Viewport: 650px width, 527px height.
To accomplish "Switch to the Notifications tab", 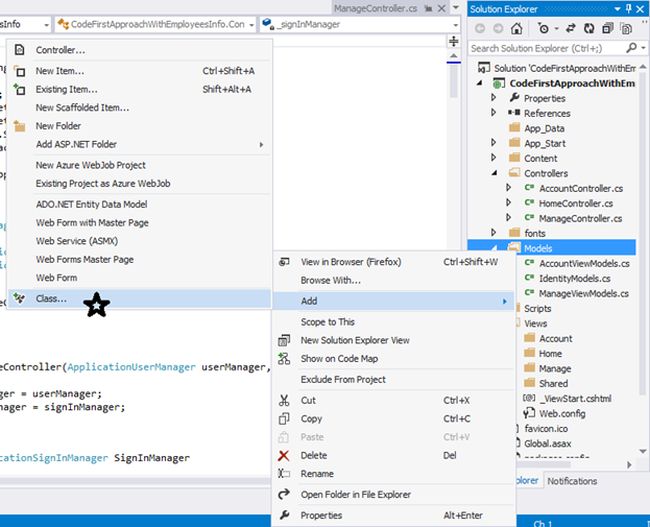I will [x=572, y=481].
